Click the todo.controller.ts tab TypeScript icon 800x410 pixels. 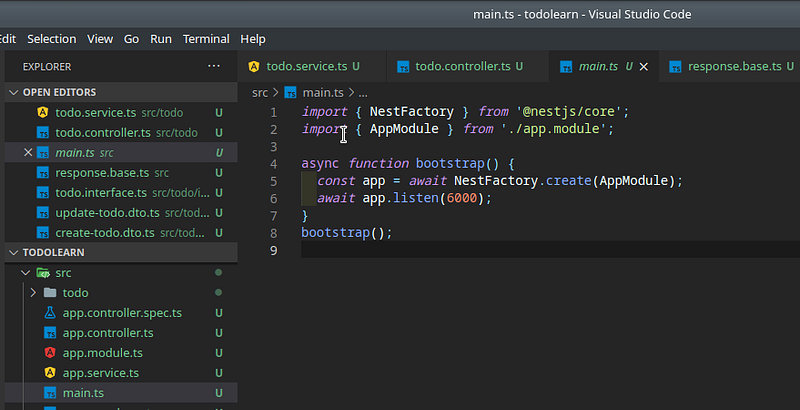403,67
